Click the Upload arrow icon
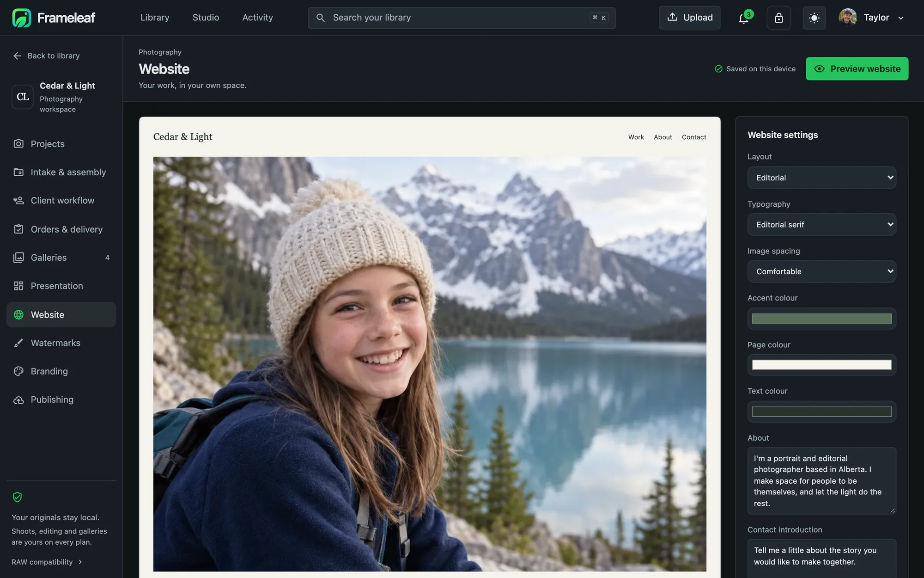Viewport: 924px width, 578px height. point(673,17)
